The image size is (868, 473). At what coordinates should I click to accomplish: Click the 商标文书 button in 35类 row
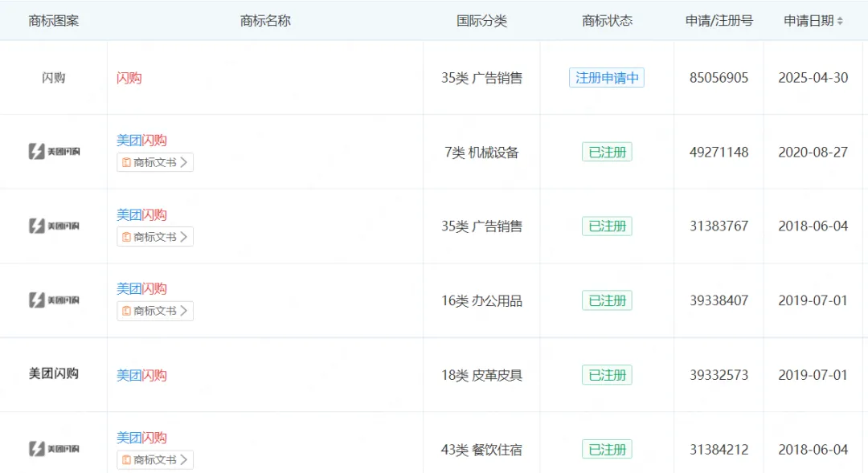coord(154,237)
